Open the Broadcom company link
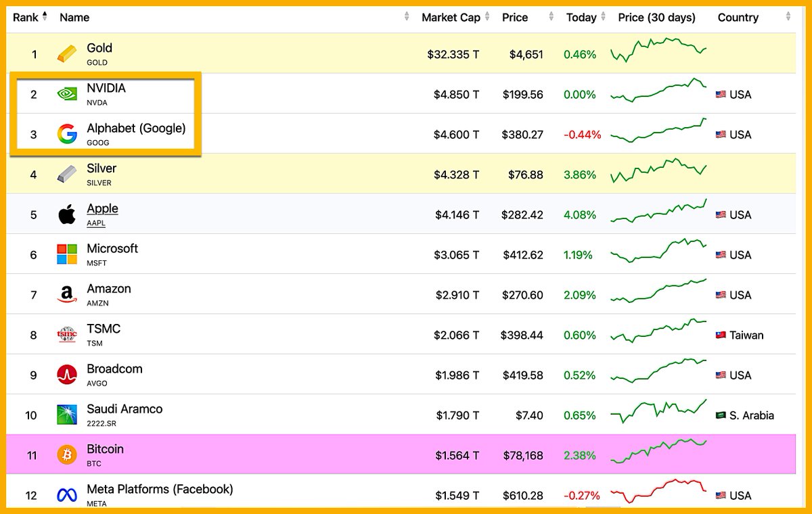812x514 pixels. [114, 369]
